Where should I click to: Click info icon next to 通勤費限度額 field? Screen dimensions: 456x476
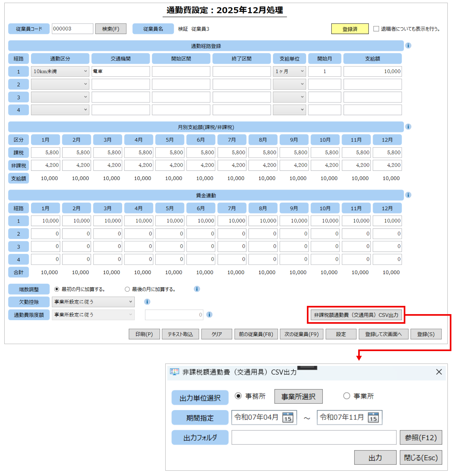209,315
